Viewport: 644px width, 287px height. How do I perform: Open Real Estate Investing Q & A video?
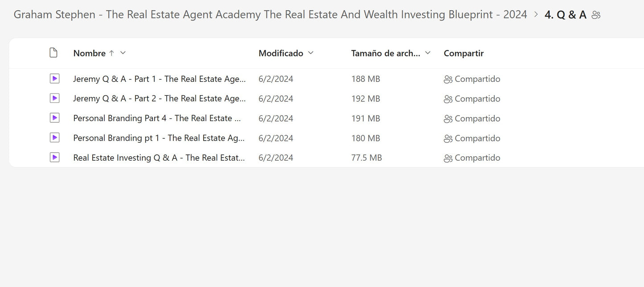pos(159,158)
